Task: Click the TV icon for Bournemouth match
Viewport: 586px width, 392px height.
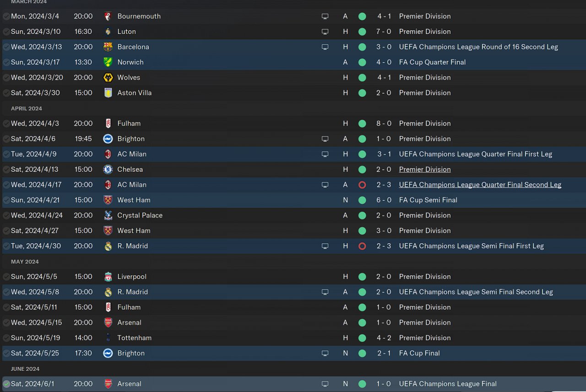Action: [x=325, y=16]
